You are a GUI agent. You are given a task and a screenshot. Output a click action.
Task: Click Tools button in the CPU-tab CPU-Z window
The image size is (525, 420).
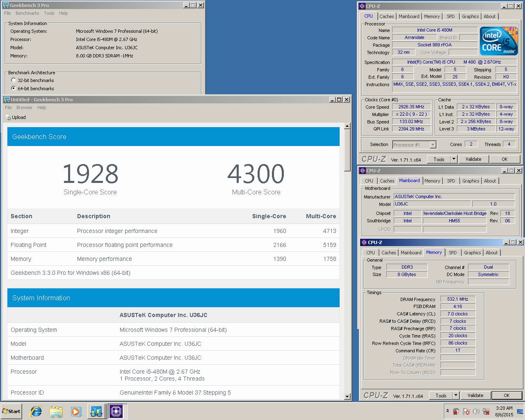[x=439, y=159]
